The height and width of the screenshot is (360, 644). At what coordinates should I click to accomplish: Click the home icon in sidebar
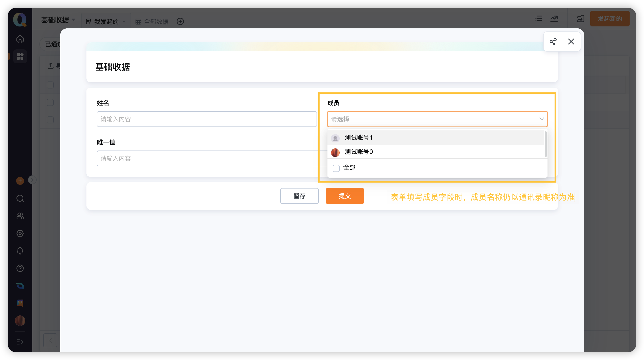coord(20,39)
